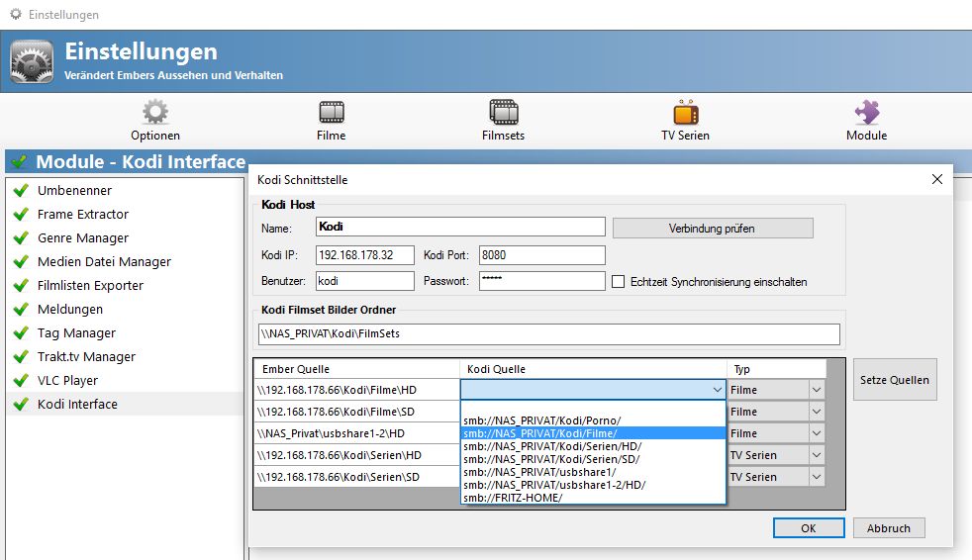Enable Echtzeit Synchronisierung checkbox
The image size is (972, 560).
tap(618, 281)
